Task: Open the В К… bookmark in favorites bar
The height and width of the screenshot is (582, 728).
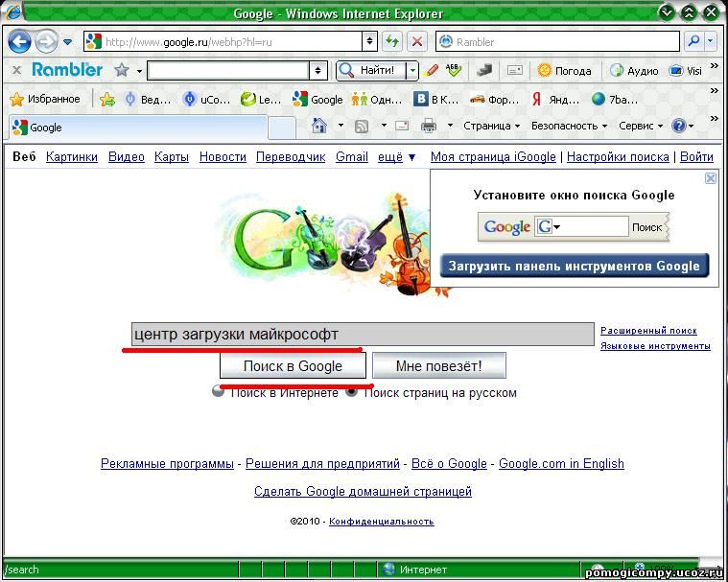Action: pos(436,100)
